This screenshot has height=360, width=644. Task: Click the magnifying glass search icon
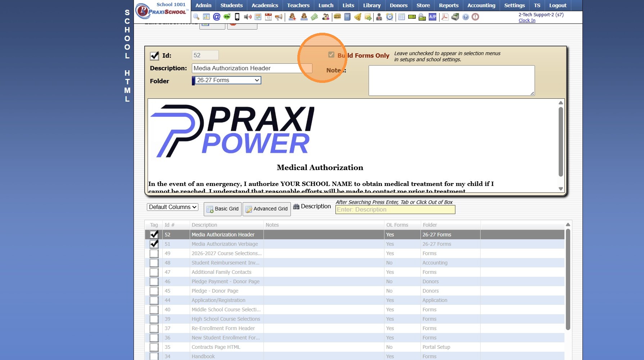point(196,17)
